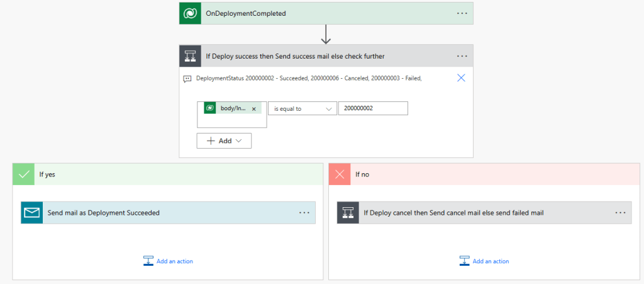This screenshot has width=644, height=284.
Task: Click the mail envelope icon on Send mail action
Action: 31,213
